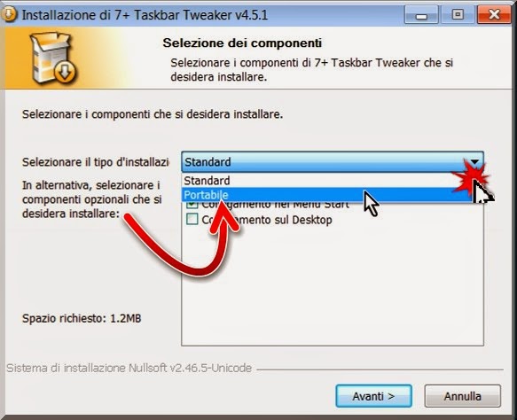Toggle the partially hidden Menu Start checkbox
517x420 pixels.
coord(192,205)
